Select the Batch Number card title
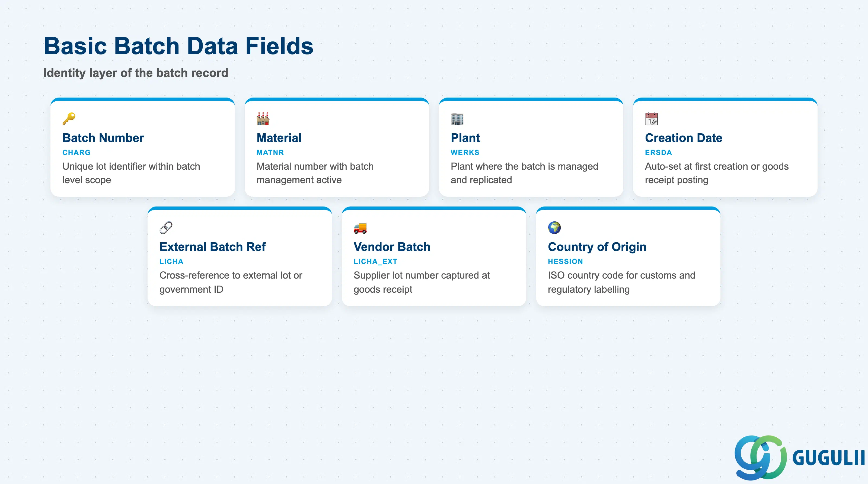This screenshot has height=484, width=868. [103, 138]
